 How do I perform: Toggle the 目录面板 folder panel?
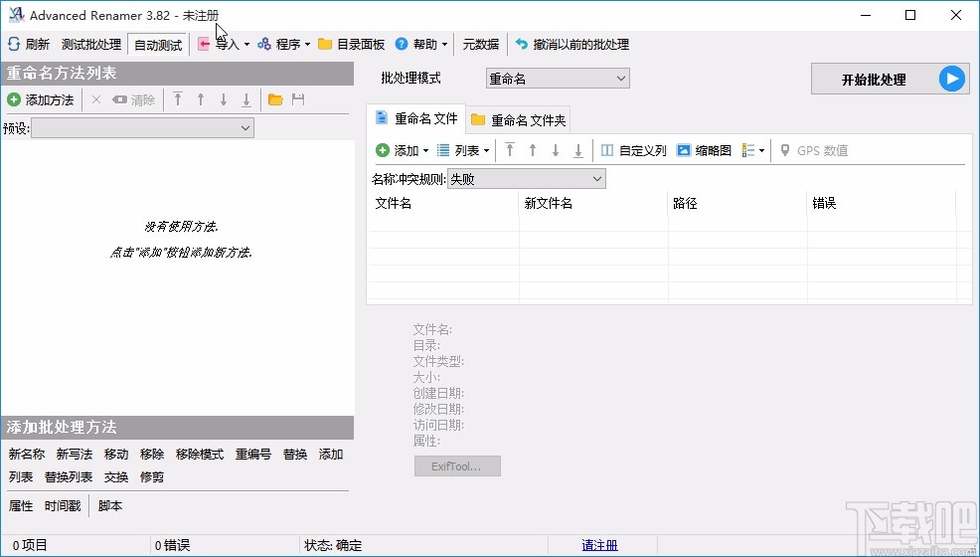point(351,44)
